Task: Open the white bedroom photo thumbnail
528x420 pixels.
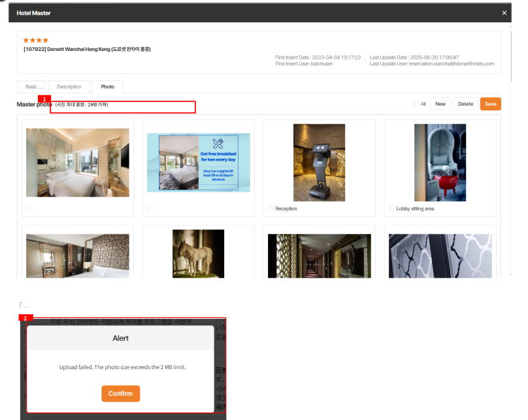Action: pos(77,163)
